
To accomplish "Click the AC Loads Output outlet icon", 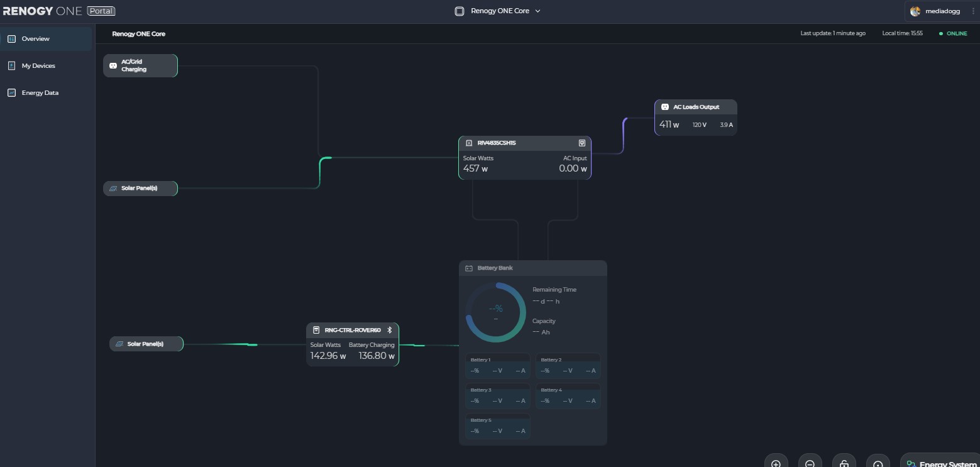I will point(665,107).
